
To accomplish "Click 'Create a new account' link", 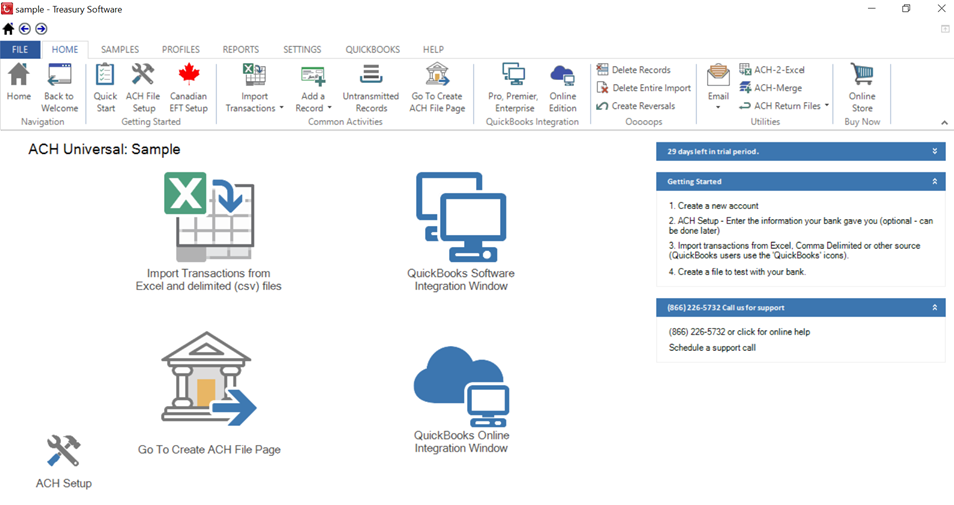I will [x=714, y=206].
